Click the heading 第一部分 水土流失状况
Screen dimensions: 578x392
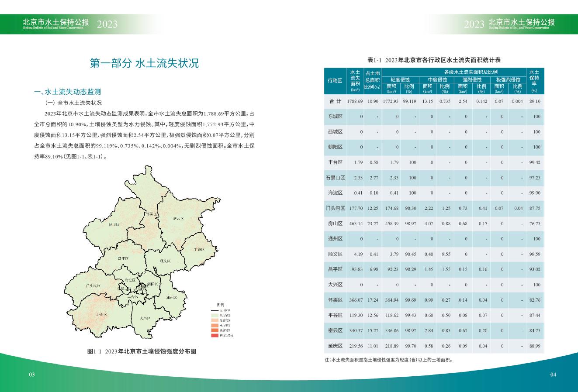coord(144,63)
